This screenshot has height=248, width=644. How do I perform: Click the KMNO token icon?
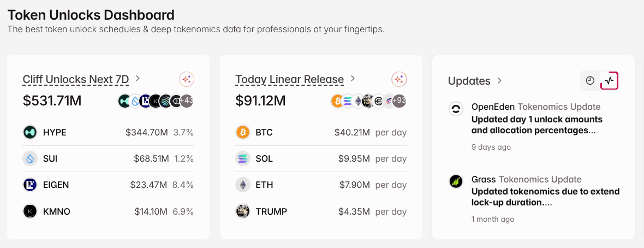pos(29,211)
